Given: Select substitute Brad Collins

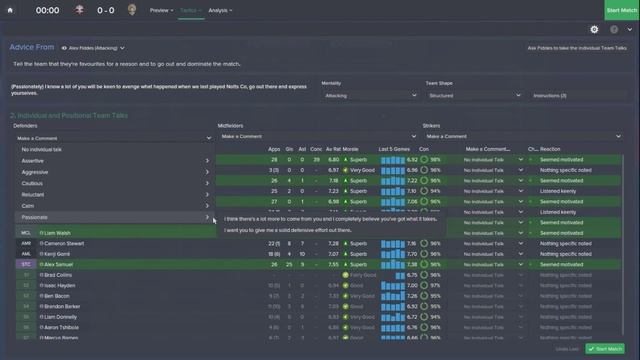Looking at the screenshot, I should coord(58,275).
